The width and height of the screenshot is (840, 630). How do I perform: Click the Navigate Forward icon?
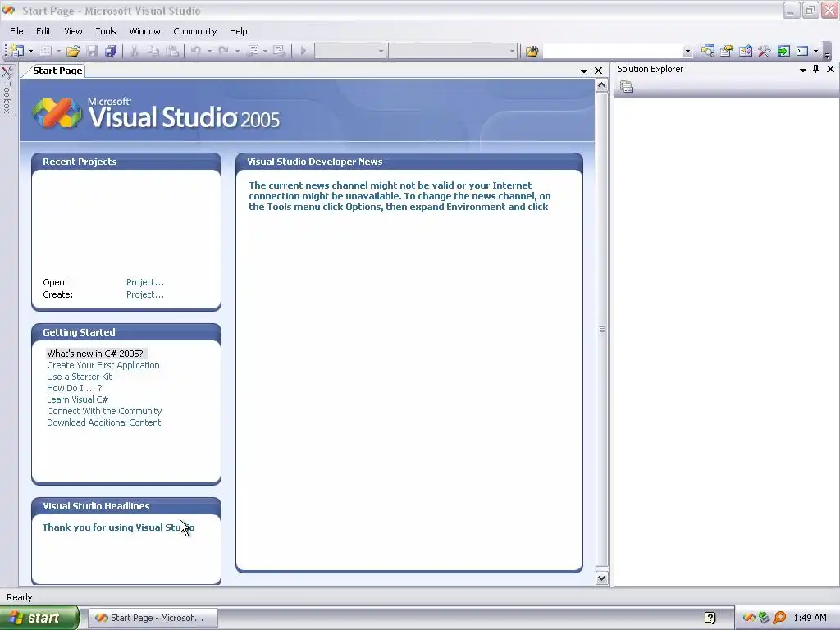pos(279,51)
